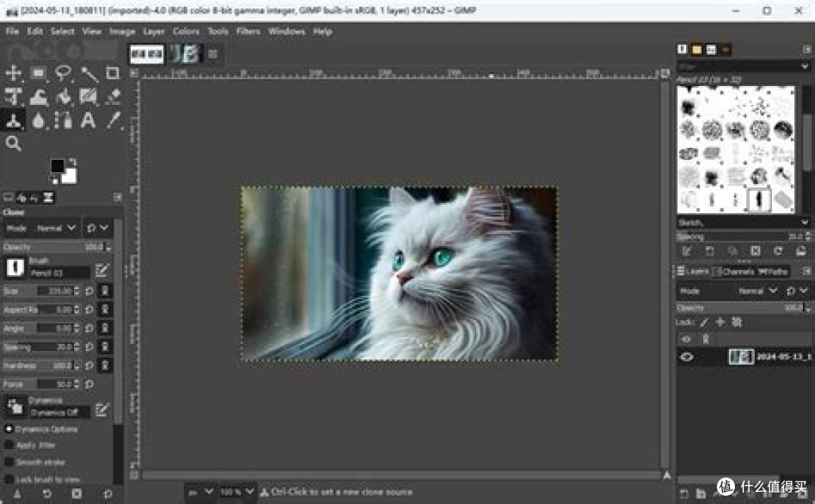
Task: Toggle lock position and size for layer
Action: (721, 323)
